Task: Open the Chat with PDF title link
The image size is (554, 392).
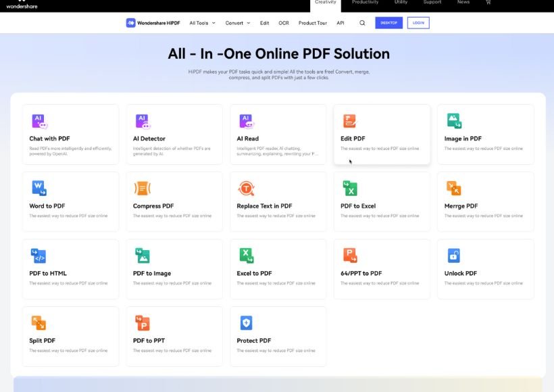Action: point(49,139)
